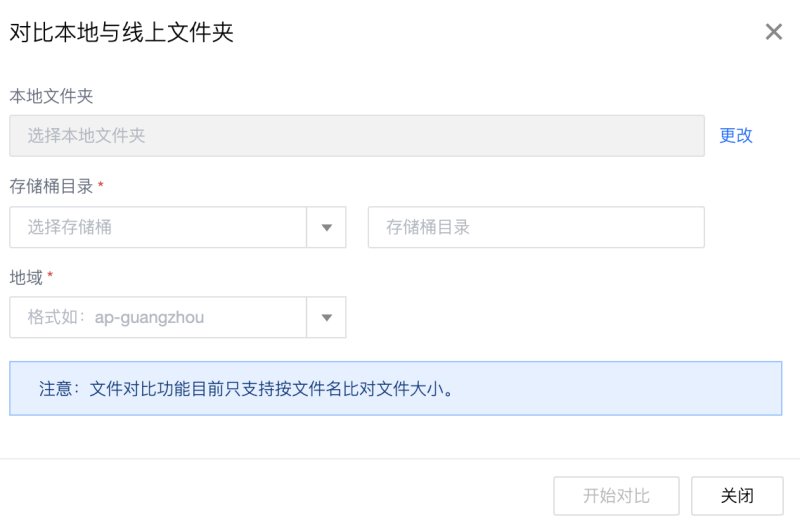The height and width of the screenshot is (522, 800).
Task: Close the folder comparison dialog with the X icon
Action: coord(773,32)
